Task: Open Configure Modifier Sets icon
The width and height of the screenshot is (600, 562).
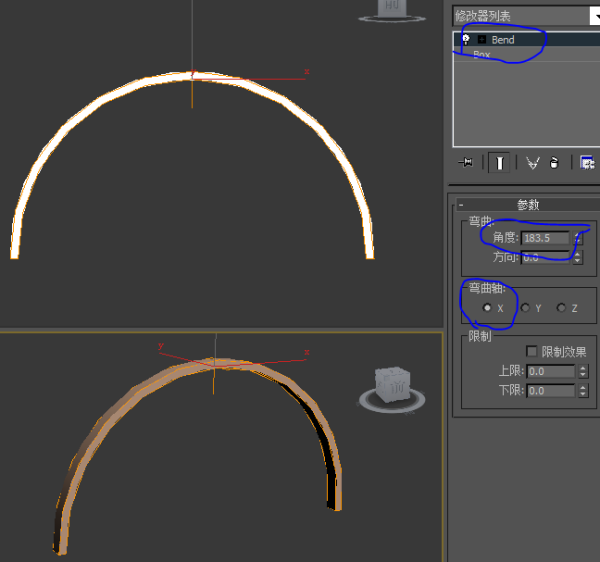Action: pyautogui.click(x=587, y=162)
